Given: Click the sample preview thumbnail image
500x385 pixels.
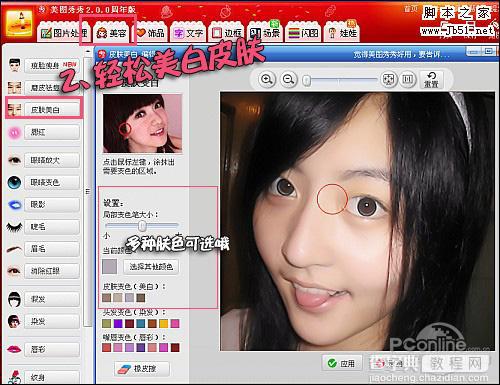Looking at the screenshot, I should pyautogui.click(x=143, y=123).
